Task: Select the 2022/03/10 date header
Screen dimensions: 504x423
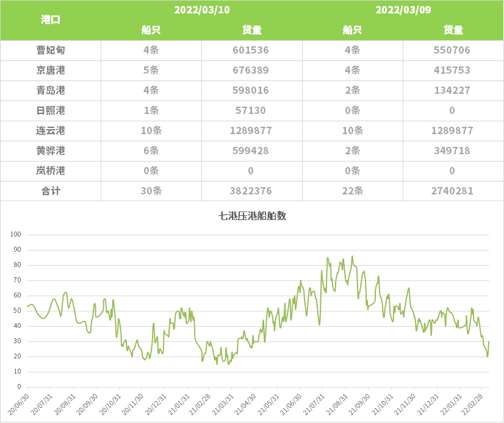Action: click(x=201, y=10)
